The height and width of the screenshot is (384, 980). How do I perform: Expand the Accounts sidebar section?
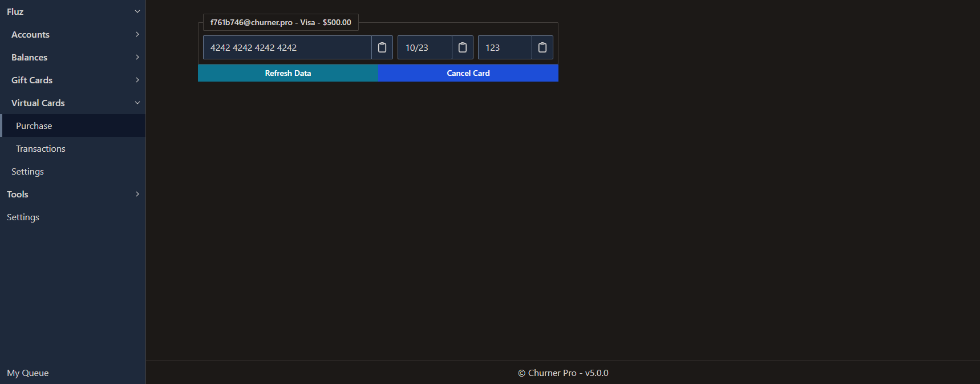[72, 34]
